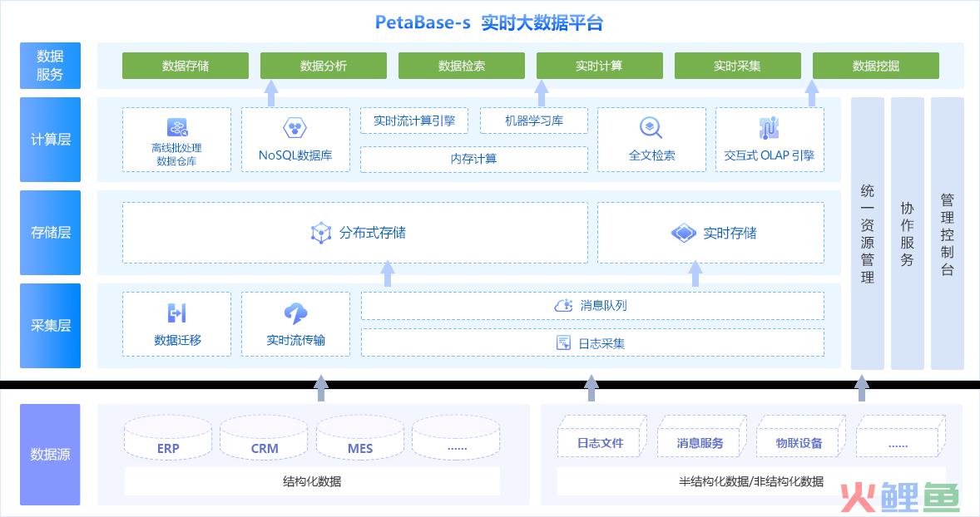Click the 半结构化数据/非结构化数据 label bar
The image size is (980, 517).
(x=751, y=481)
